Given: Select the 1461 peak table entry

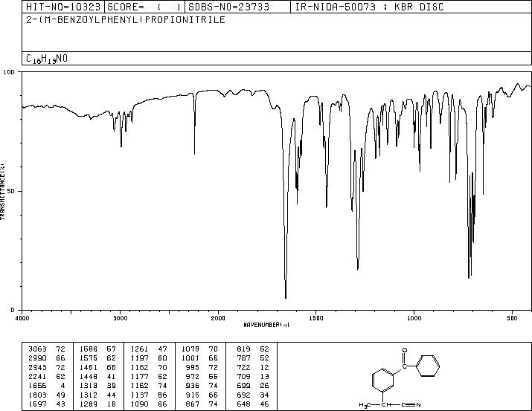Looking at the screenshot, I should click(x=89, y=367).
